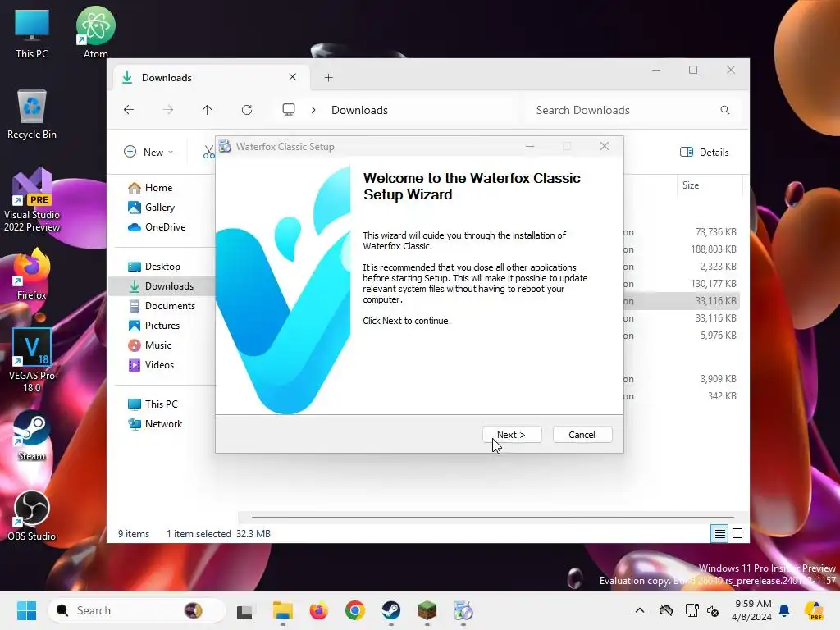The image size is (840, 630).
Task: Switch to details list view layout
Action: pyautogui.click(x=719, y=533)
